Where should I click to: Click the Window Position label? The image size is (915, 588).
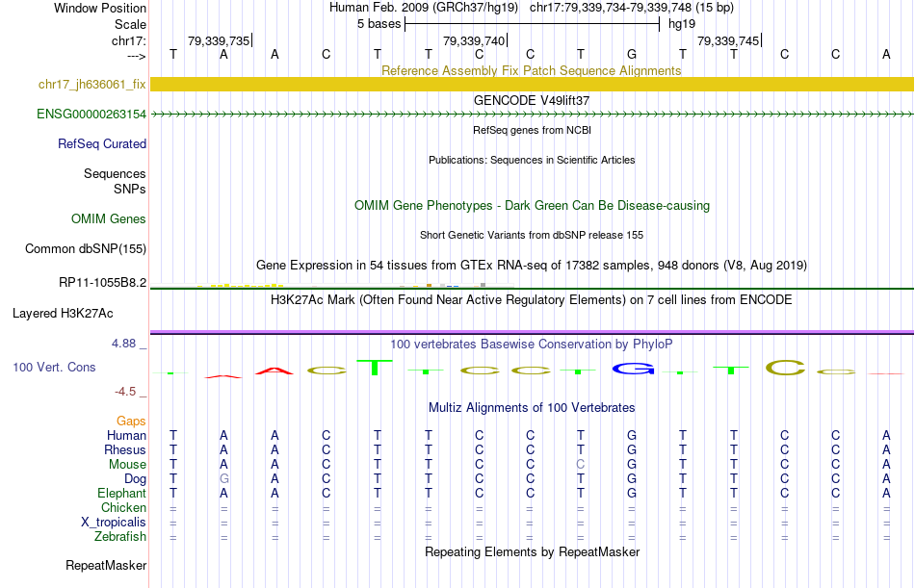click(100, 8)
